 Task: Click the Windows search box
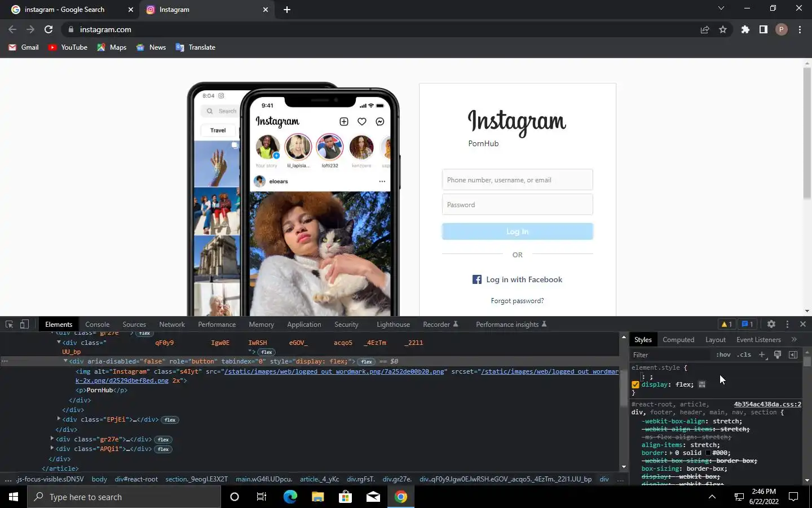(124, 497)
